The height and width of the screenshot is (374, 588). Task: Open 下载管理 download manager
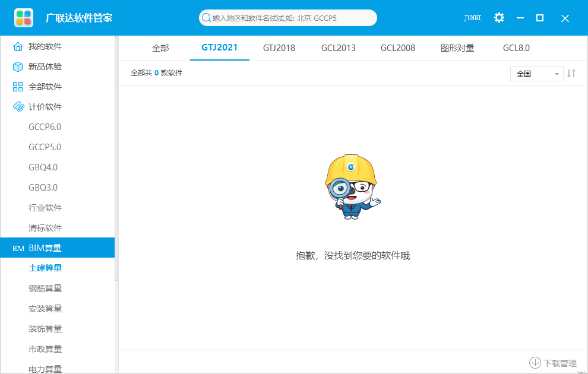coord(553,363)
